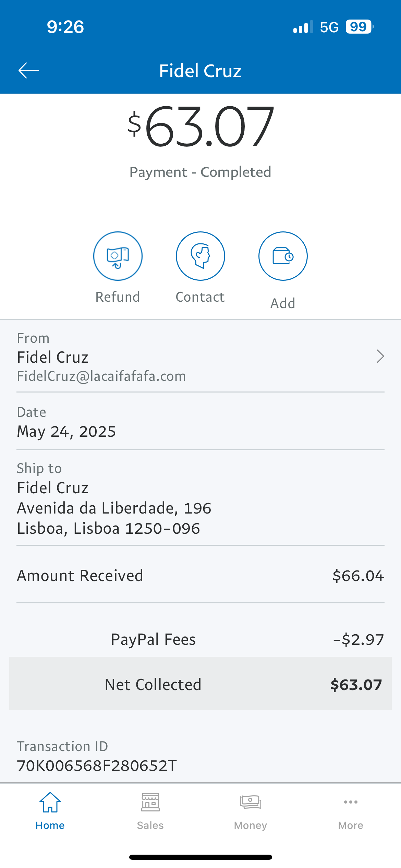Image resolution: width=401 pixels, height=868 pixels.
Task: Tap the back arrow in header
Action: click(x=28, y=71)
